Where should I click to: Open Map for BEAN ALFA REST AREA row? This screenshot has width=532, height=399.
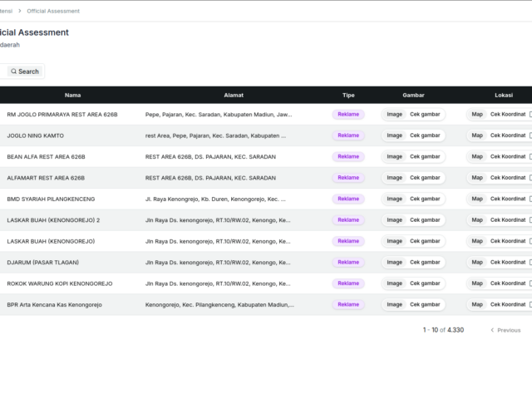tap(477, 156)
